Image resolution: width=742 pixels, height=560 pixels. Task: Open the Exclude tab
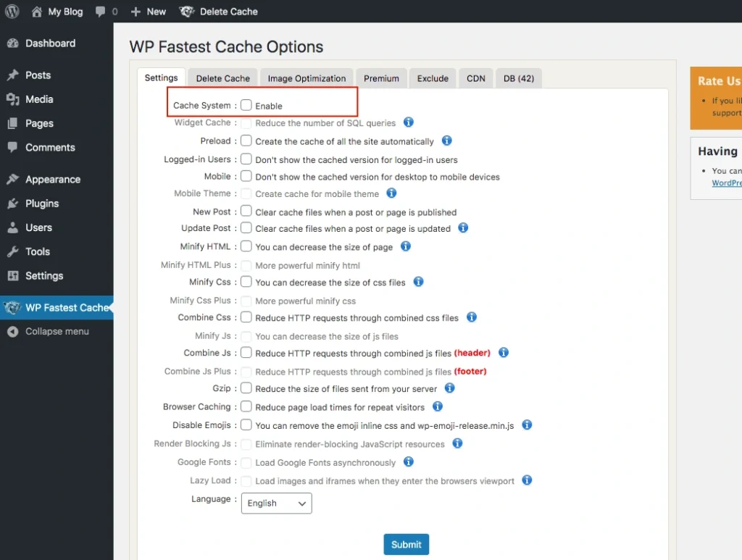[433, 78]
